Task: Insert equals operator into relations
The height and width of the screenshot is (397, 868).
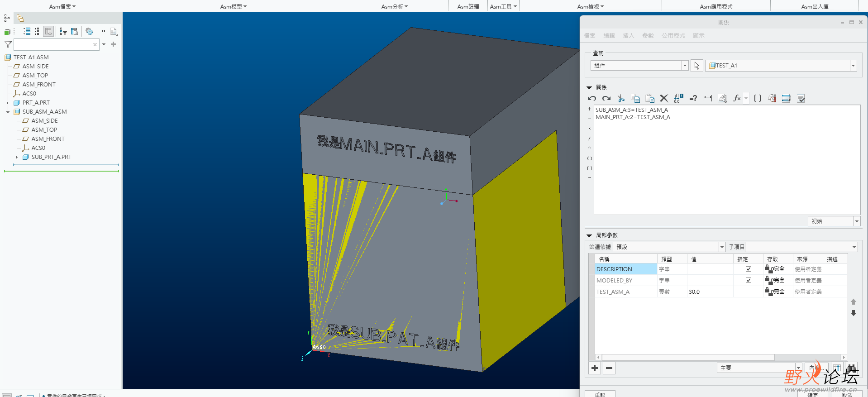Action: [589, 178]
